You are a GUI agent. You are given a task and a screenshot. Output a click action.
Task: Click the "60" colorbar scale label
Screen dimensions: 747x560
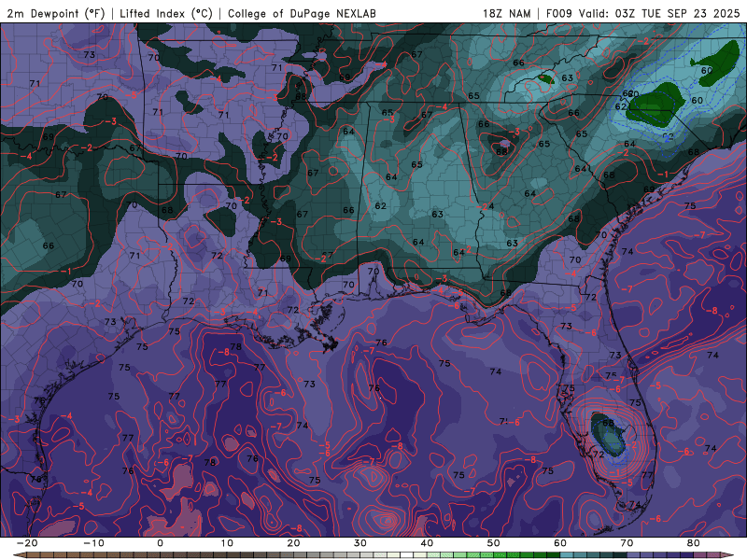coord(560,543)
